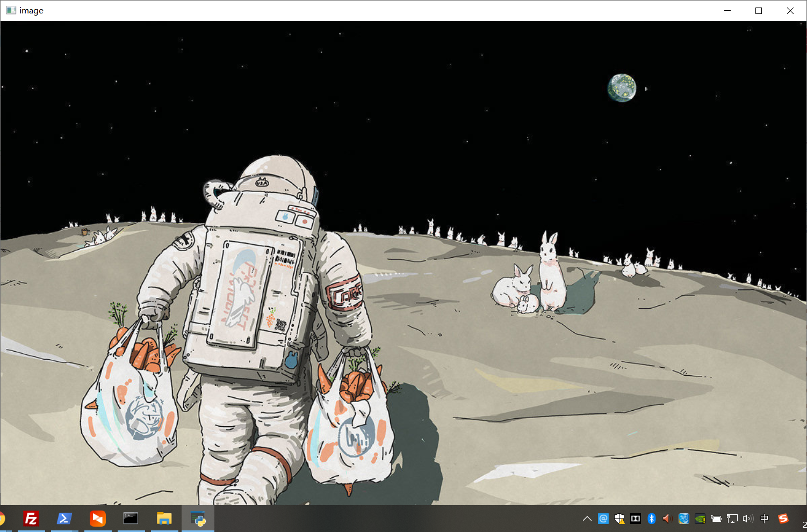This screenshot has height=532, width=807.
Task: Open the system volume control
Action: pyautogui.click(x=748, y=519)
